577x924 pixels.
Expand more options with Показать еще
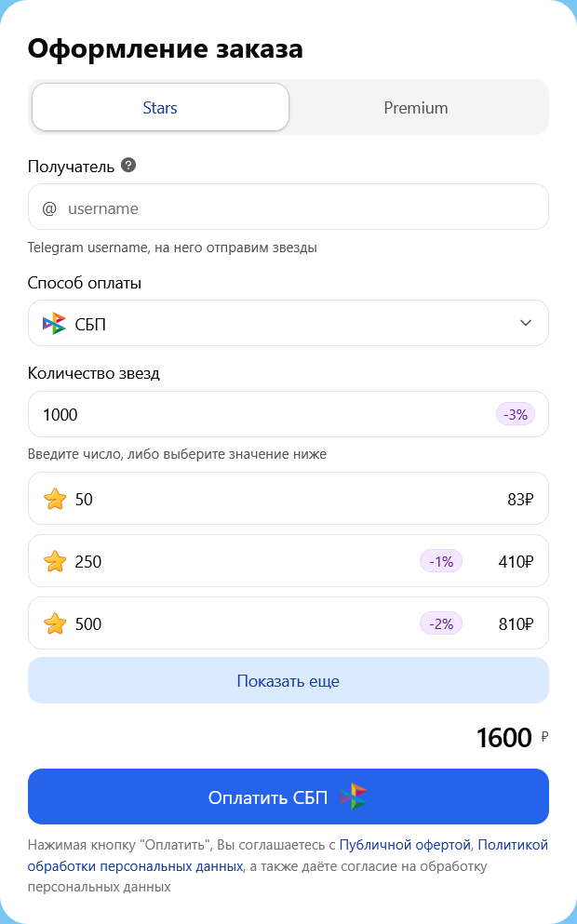pos(288,681)
